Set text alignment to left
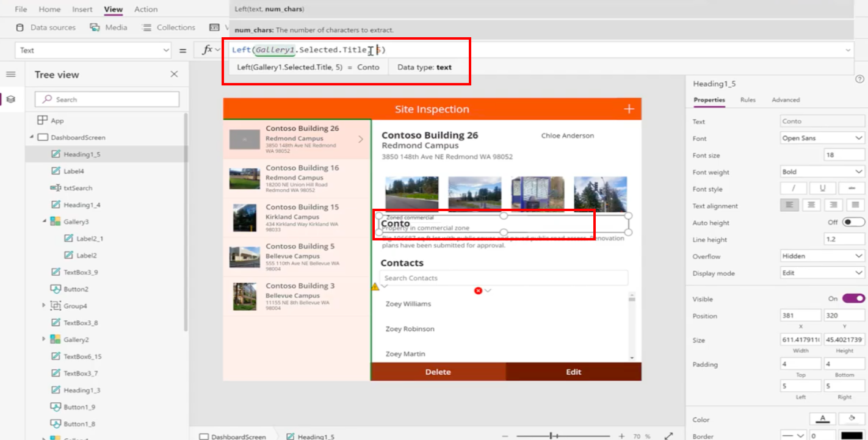The height and width of the screenshot is (440, 868). point(790,206)
